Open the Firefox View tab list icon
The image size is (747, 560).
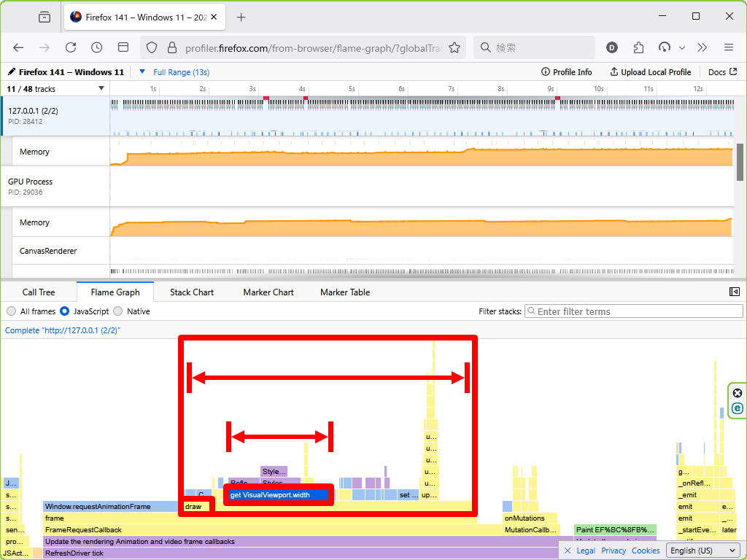[x=44, y=17]
